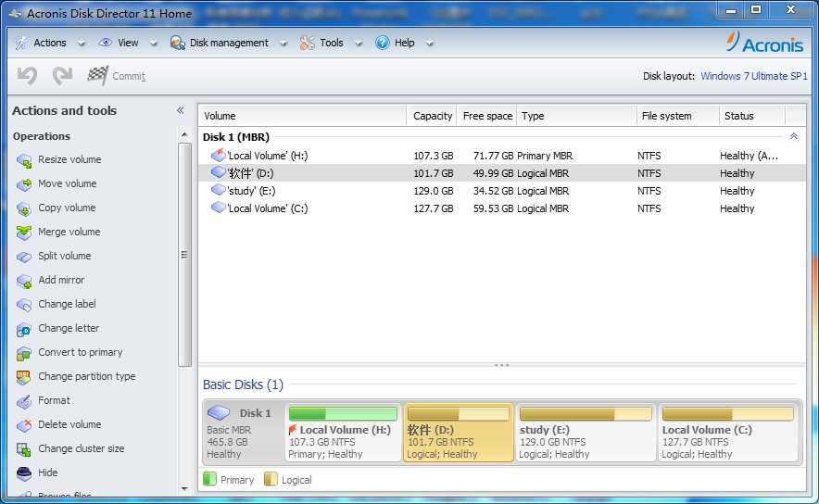Sort by the Capacity column header
819x504 pixels.
click(432, 116)
